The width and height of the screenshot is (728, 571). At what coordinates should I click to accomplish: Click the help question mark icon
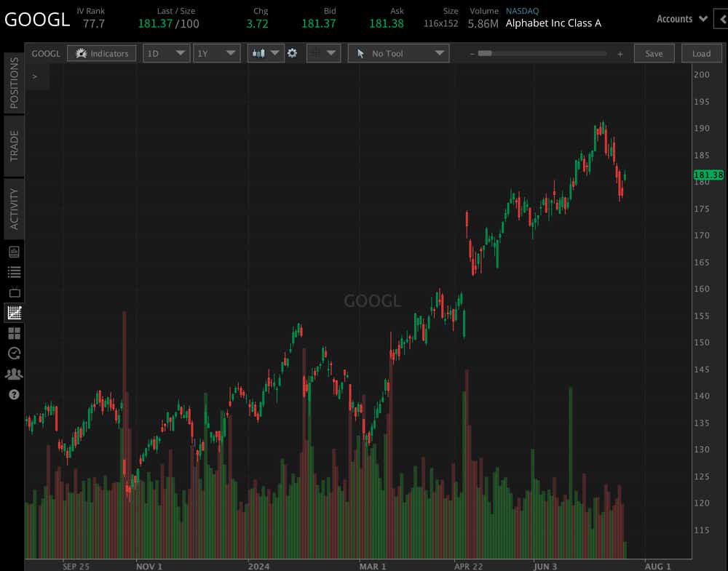coord(12,394)
